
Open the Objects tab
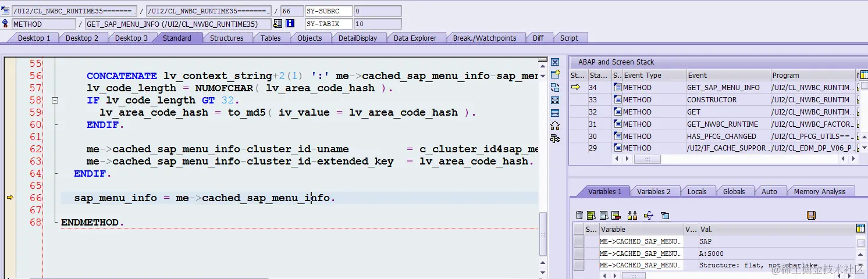[x=310, y=38]
